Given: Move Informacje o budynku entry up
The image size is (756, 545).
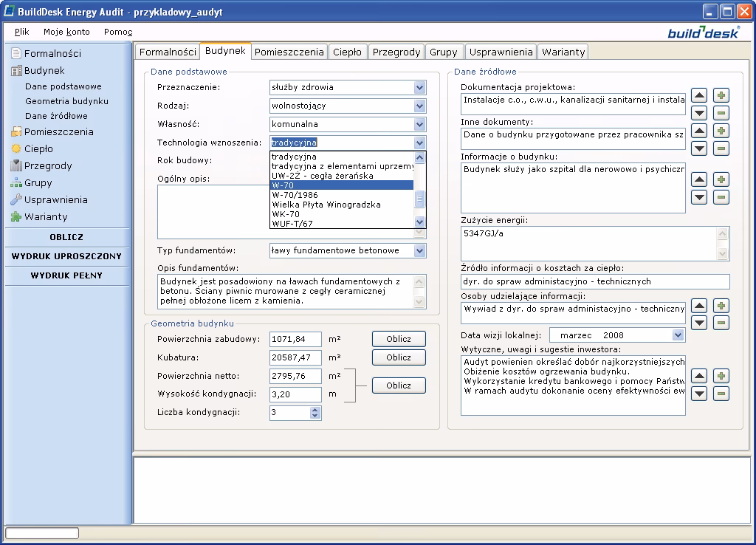Looking at the screenshot, I should pyautogui.click(x=699, y=179).
